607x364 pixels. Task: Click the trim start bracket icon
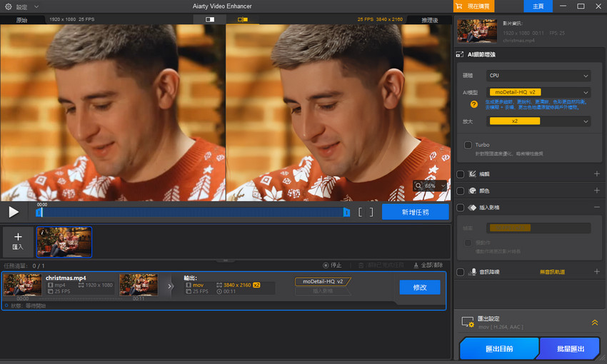click(x=361, y=212)
